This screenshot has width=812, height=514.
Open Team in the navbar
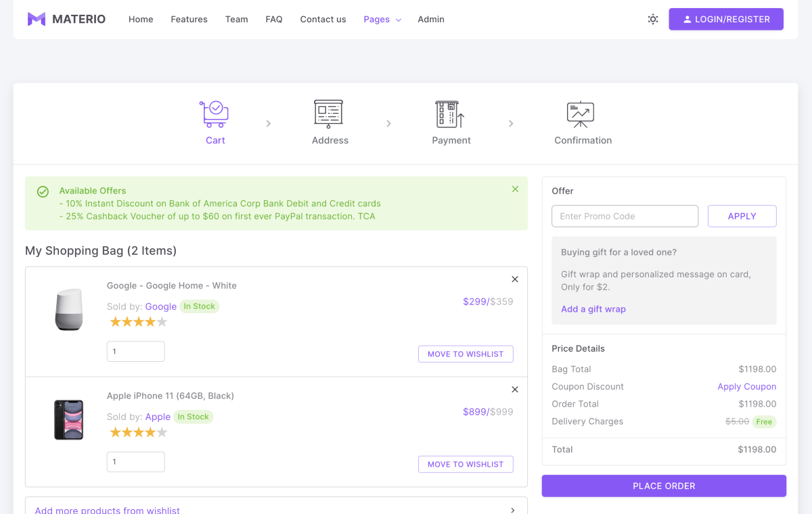(x=237, y=20)
